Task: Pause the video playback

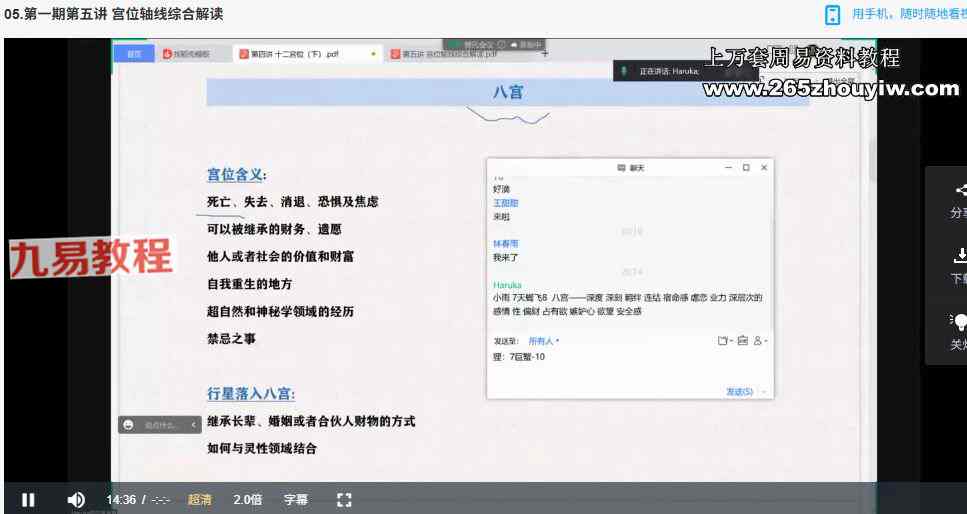Action: coord(28,500)
